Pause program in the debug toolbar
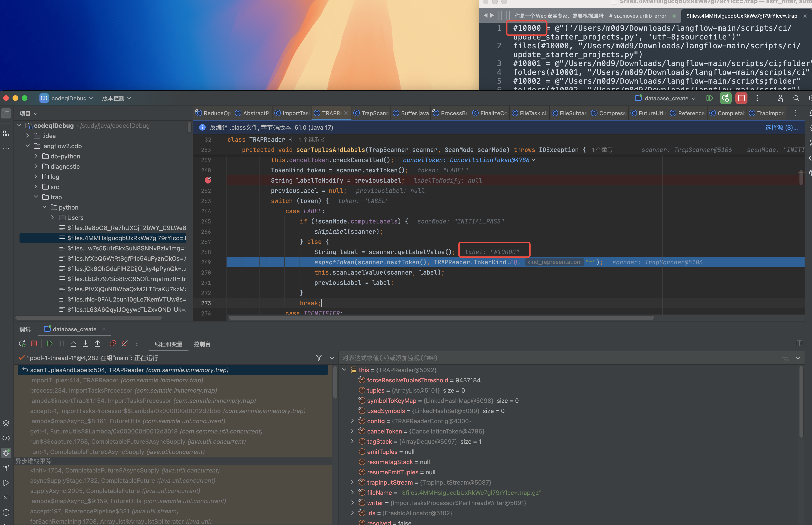The image size is (812, 525). point(61,344)
